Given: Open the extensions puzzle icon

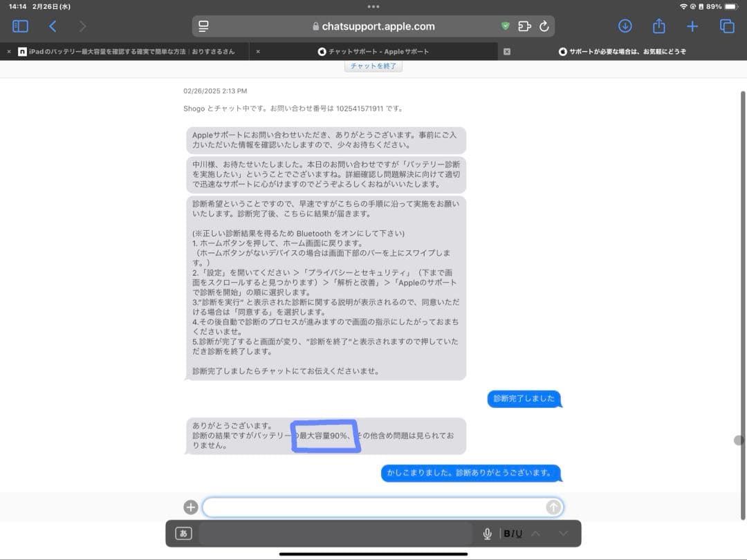Looking at the screenshot, I should pos(524,26).
